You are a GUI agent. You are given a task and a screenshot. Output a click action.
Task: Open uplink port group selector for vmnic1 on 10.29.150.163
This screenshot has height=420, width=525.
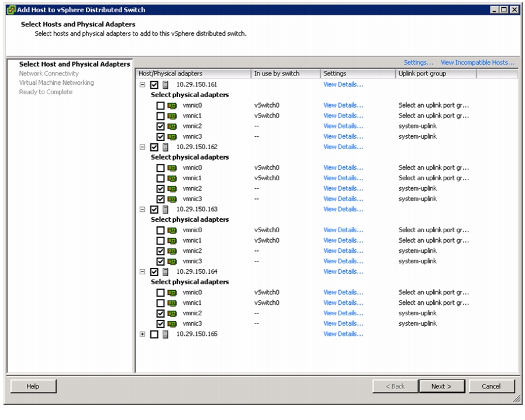pyautogui.click(x=434, y=240)
